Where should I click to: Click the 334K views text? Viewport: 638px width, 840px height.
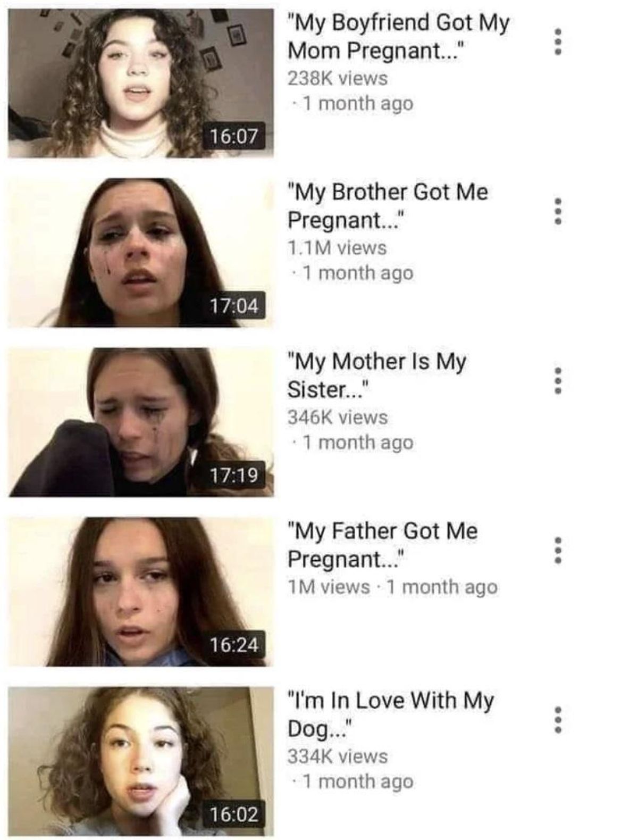338,756
